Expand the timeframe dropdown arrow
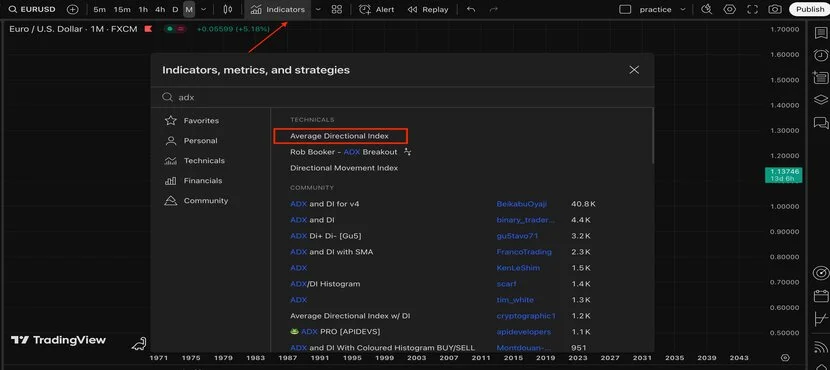 203,10
